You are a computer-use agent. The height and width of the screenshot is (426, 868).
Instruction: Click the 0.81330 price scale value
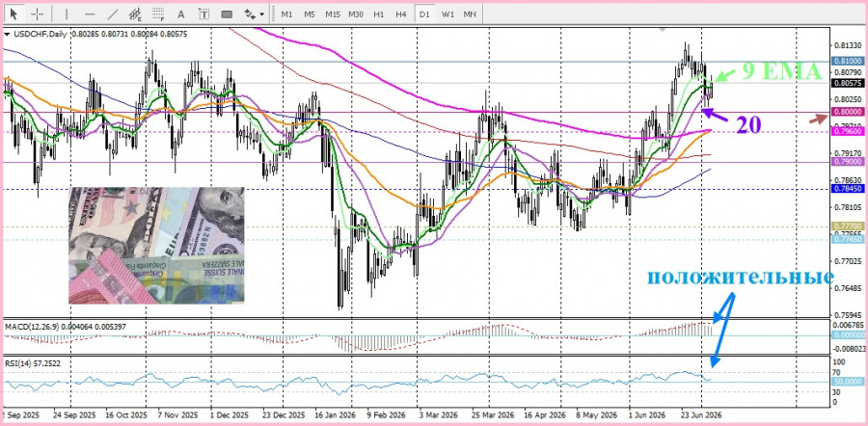(848, 45)
